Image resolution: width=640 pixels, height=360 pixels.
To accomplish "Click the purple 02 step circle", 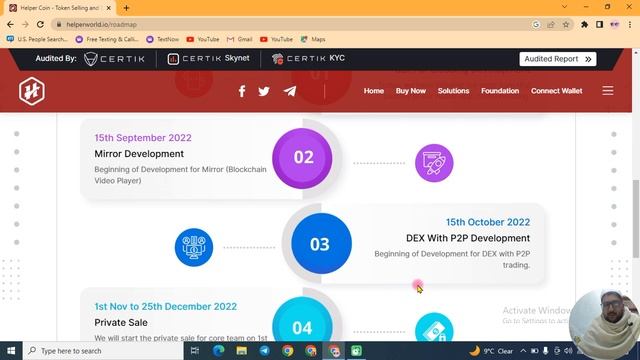I will (302, 158).
